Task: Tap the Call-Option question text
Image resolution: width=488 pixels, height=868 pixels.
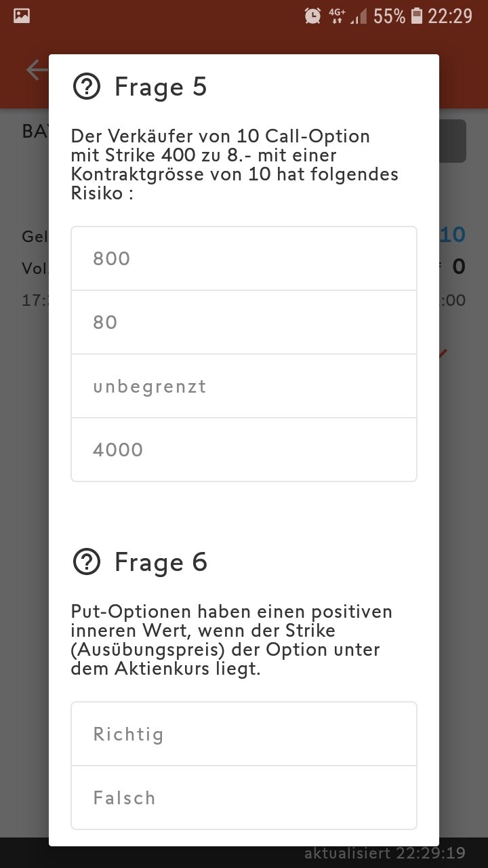Action: tap(235, 165)
